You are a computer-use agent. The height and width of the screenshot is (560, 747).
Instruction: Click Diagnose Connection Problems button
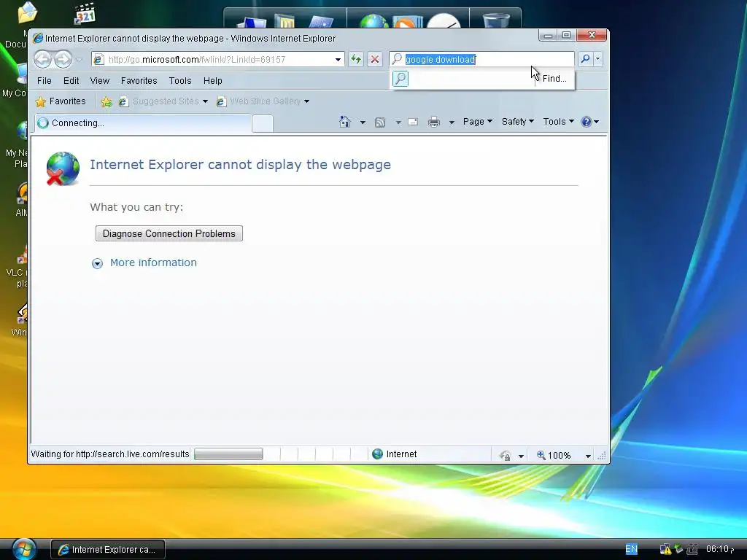coord(169,233)
